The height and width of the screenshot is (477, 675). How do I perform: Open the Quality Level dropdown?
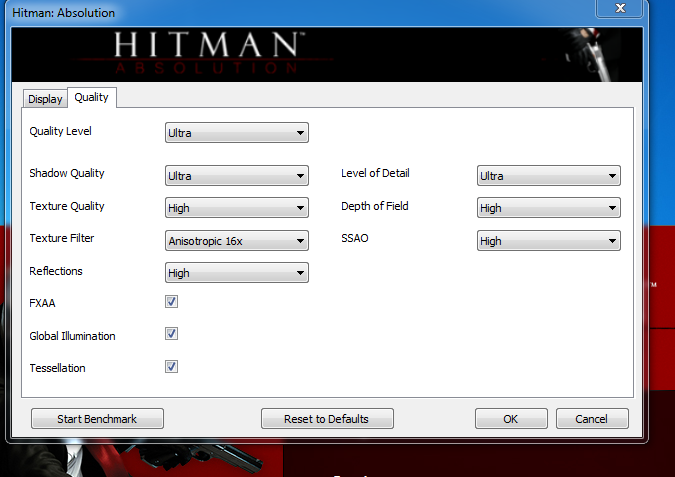tap(237, 133)
